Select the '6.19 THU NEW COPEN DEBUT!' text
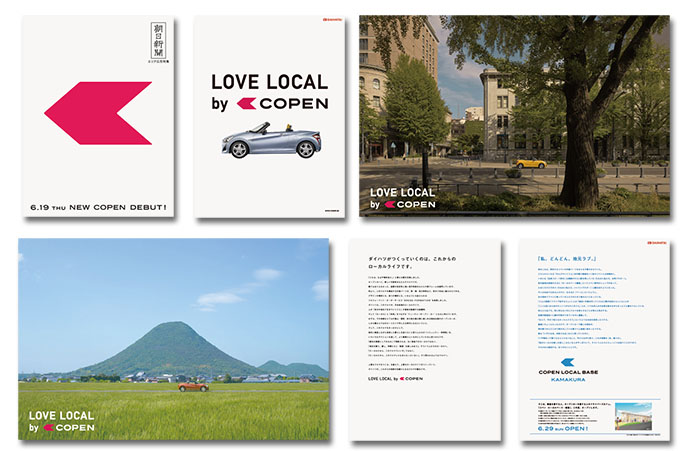 point(98,207)
